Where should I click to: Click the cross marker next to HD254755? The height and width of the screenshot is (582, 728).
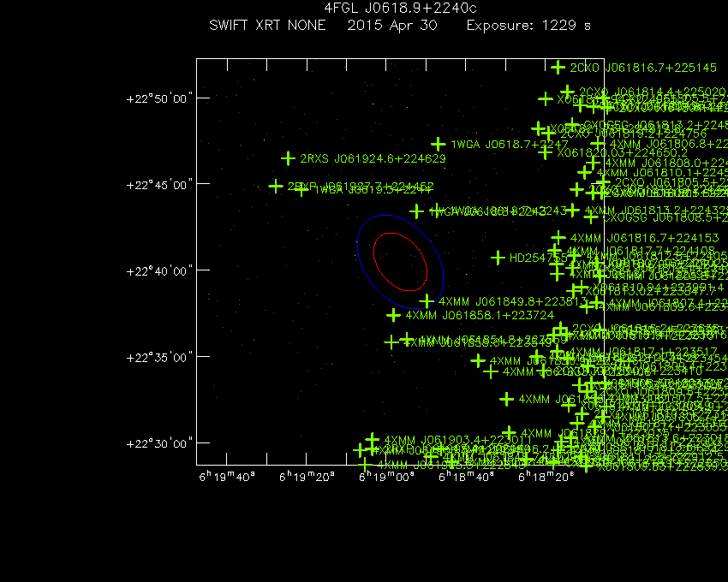498,258
